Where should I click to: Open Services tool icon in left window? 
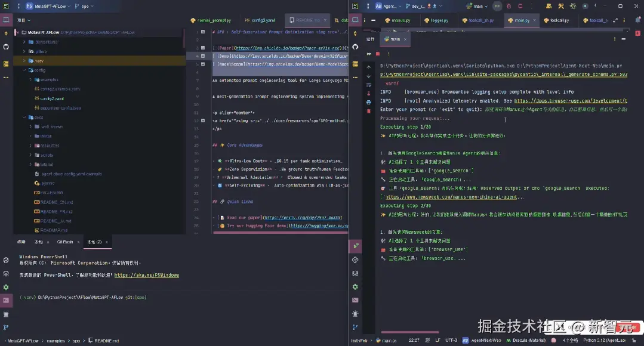point(6,288)
